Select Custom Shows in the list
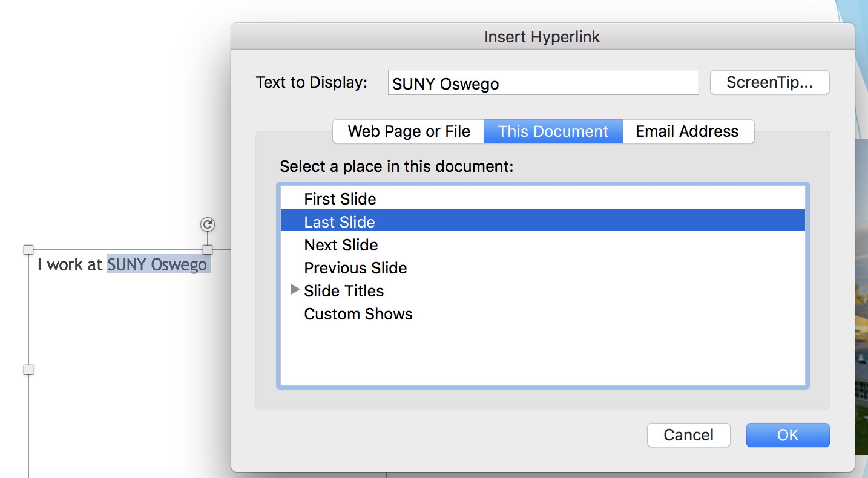 (543, 314)
